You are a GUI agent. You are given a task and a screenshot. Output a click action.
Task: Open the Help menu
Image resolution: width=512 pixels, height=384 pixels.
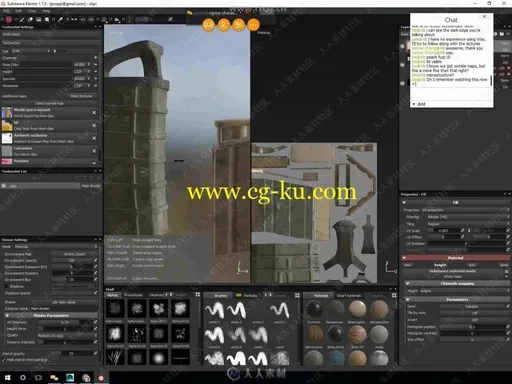pyautogui.click(x=46, y=11)
